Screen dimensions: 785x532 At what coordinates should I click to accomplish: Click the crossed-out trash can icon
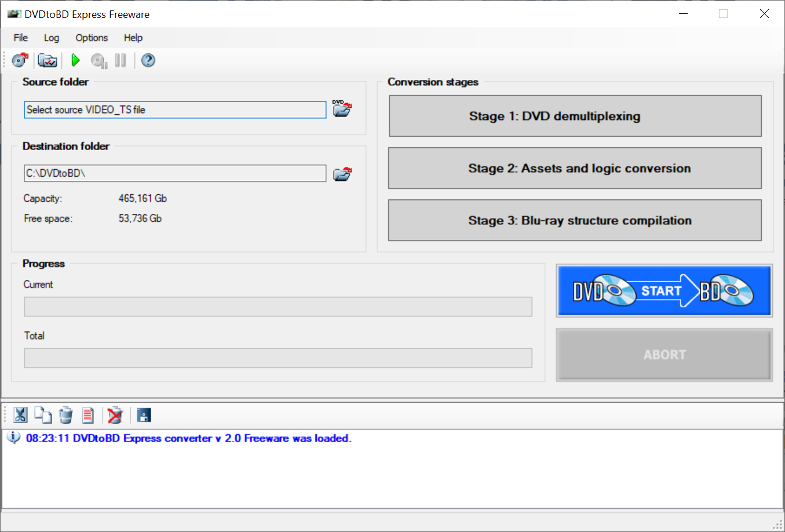[x=115, y=415]
